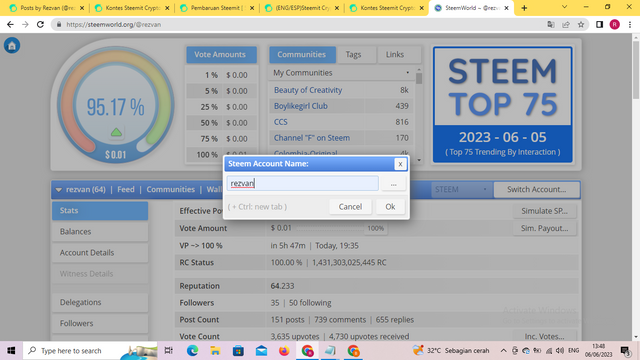Open tab search chevron
The image size is (640, 360).
[564, 7]
